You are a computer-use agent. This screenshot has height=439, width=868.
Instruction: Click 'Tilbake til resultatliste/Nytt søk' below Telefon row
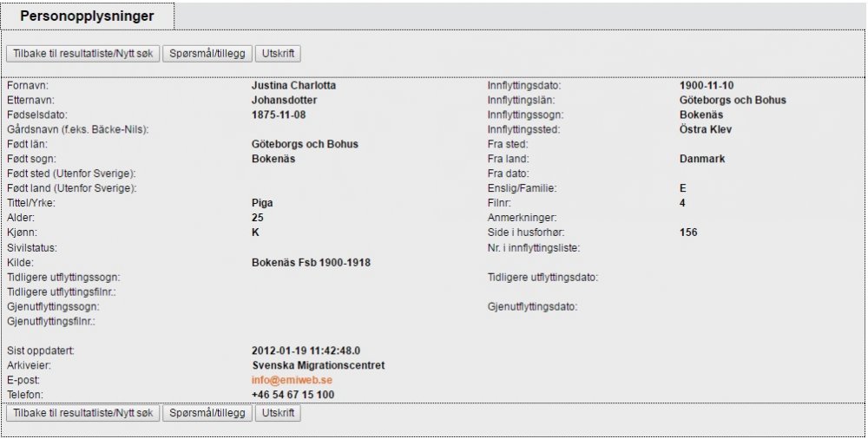(x=82, y=413)
